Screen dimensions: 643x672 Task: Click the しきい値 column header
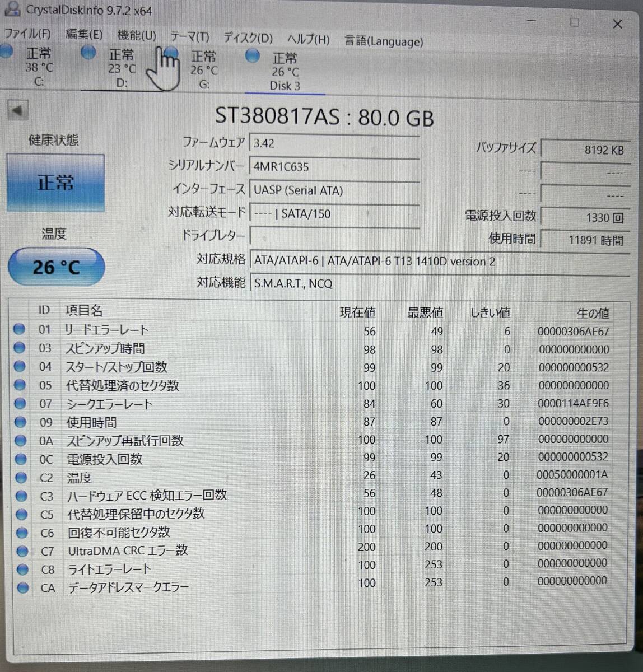491,313
